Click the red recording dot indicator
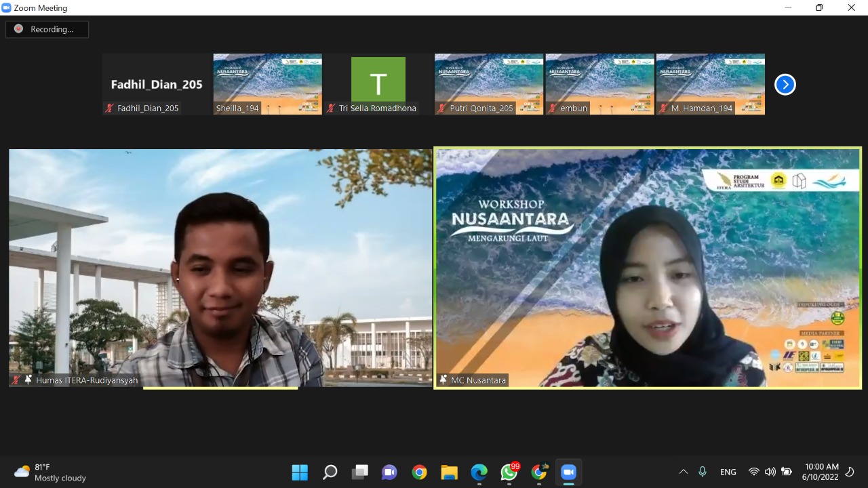The image size is (868, 488). point(18,29)
